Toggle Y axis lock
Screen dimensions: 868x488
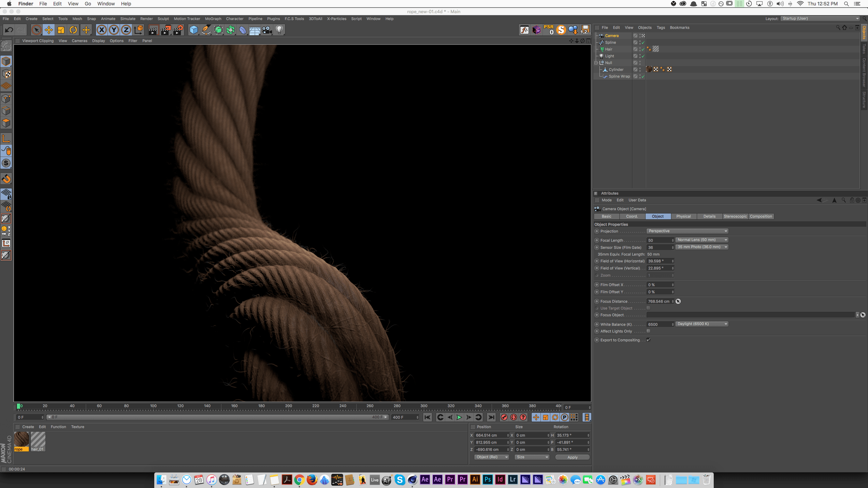[x=114, y=30]
